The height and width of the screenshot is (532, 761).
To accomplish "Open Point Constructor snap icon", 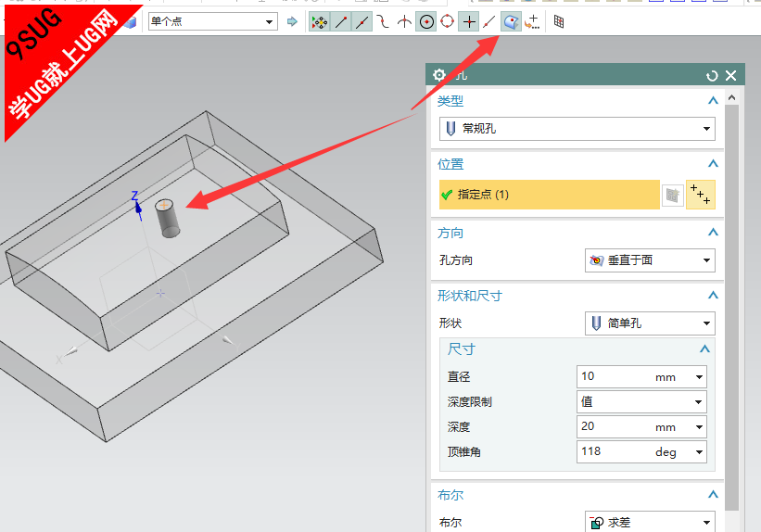I will [x=532, y=22].
